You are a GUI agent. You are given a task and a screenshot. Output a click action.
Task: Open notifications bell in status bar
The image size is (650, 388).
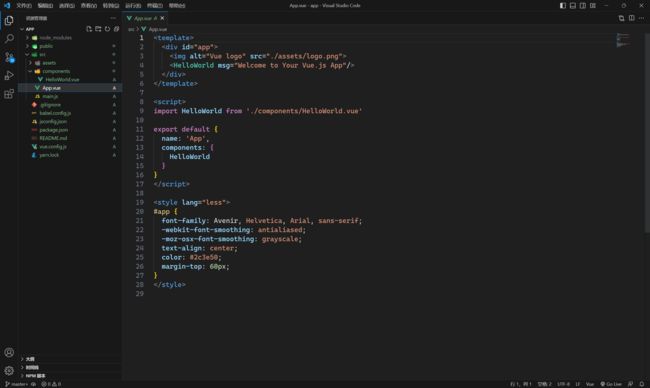642,384
